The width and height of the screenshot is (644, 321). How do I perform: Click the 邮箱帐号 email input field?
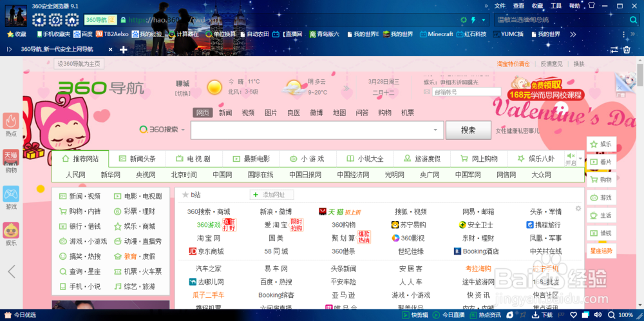tap(466, 92)
